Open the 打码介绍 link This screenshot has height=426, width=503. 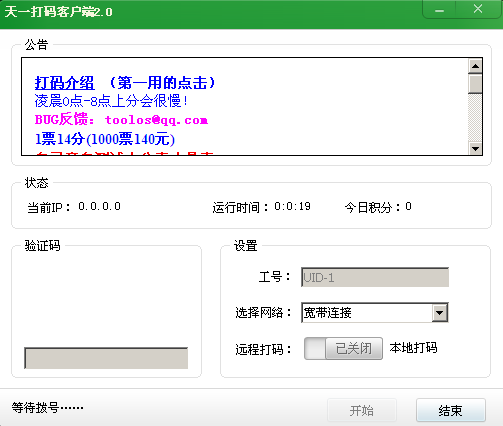64,83
